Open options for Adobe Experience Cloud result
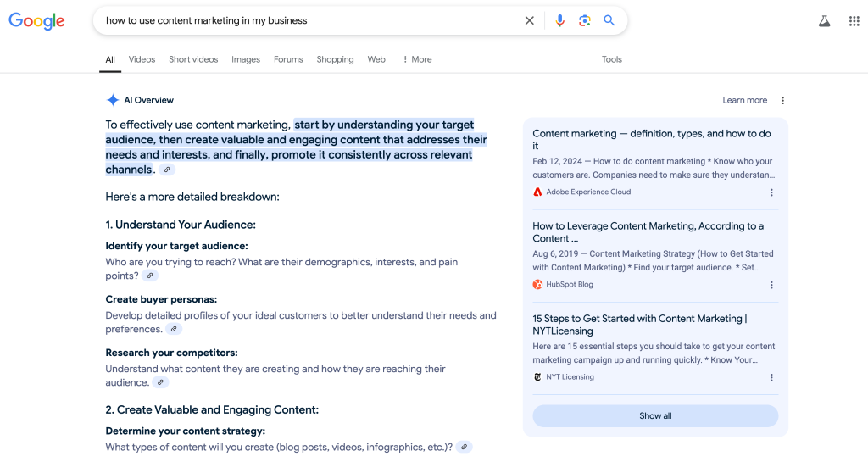868x462 pixels. 771,192
